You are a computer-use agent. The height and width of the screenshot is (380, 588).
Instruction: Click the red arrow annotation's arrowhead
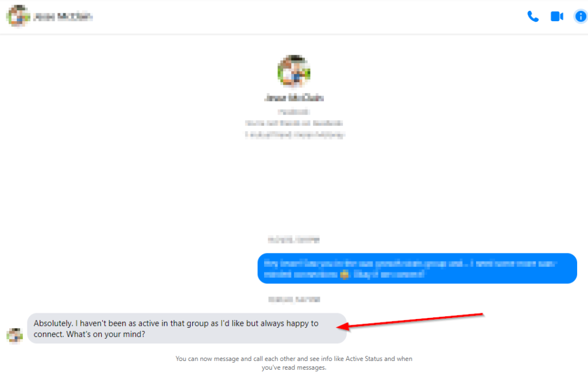(343, 327)
